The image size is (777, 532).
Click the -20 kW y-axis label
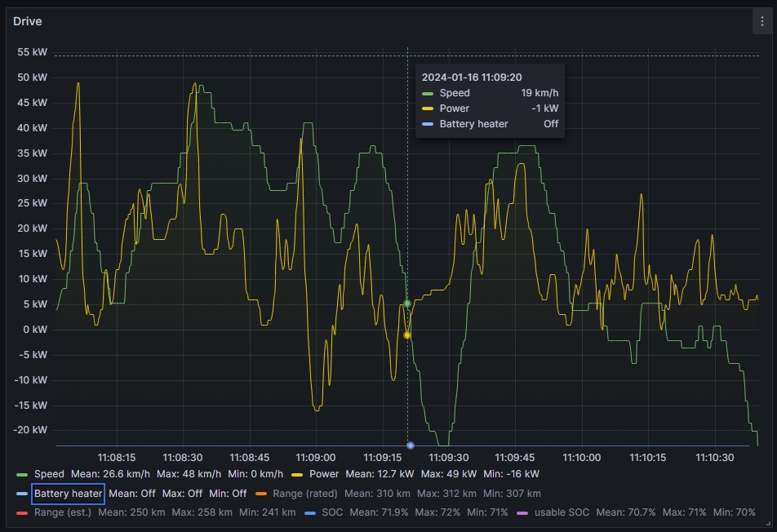coord(30,430)
